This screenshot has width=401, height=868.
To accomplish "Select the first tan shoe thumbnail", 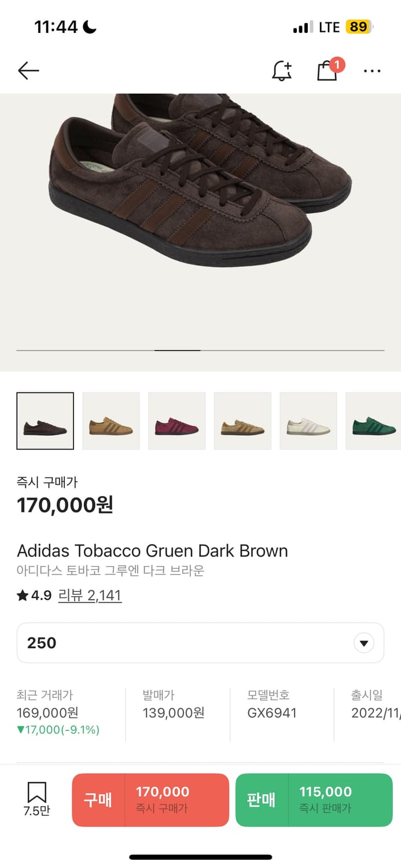I will pyautogui.click(x=111, y=421).
